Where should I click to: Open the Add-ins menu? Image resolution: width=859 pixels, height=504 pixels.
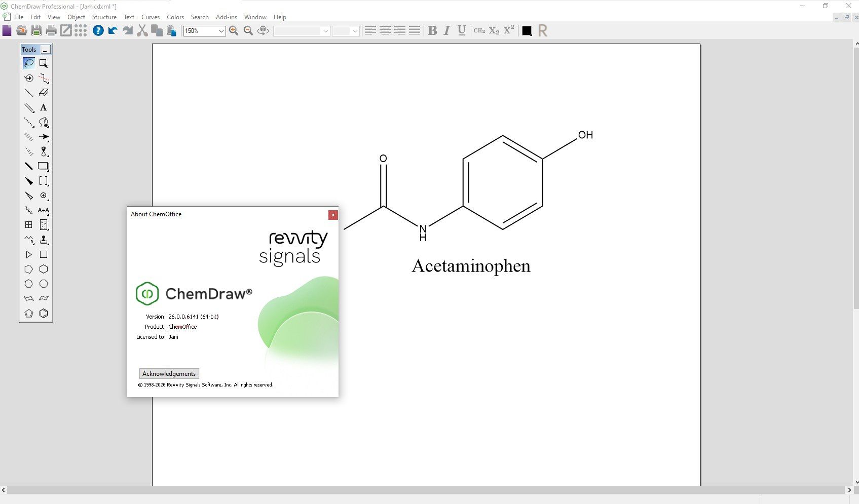(x=227, y=17)
